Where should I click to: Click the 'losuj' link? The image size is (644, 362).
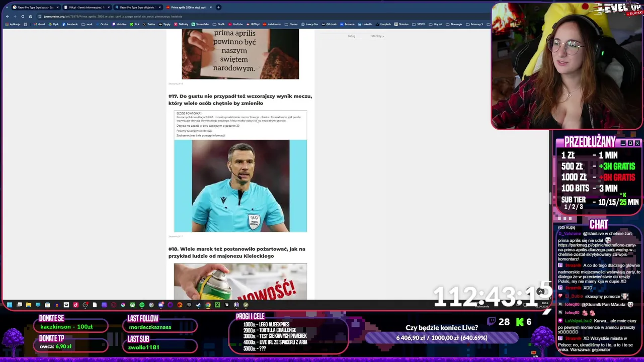[351, 36]
